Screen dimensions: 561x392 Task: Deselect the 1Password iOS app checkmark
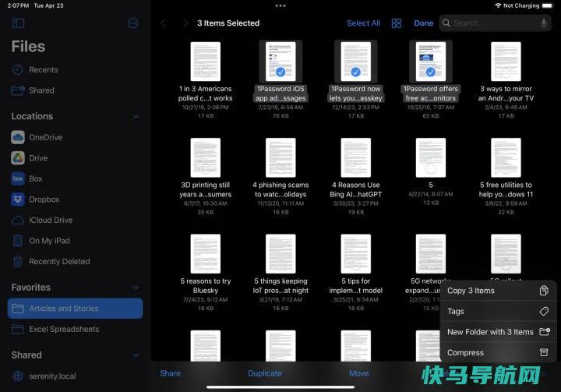(280, 72)
